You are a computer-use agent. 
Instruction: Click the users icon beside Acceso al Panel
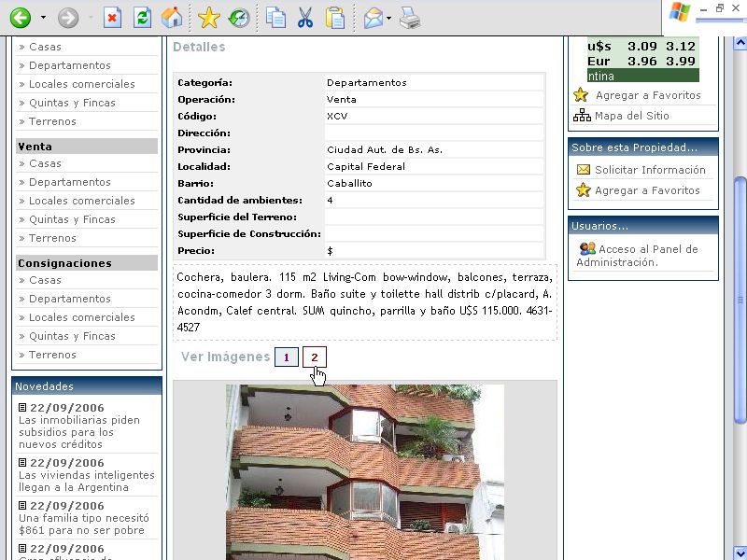pyautogui.click(x=587, y=248)
